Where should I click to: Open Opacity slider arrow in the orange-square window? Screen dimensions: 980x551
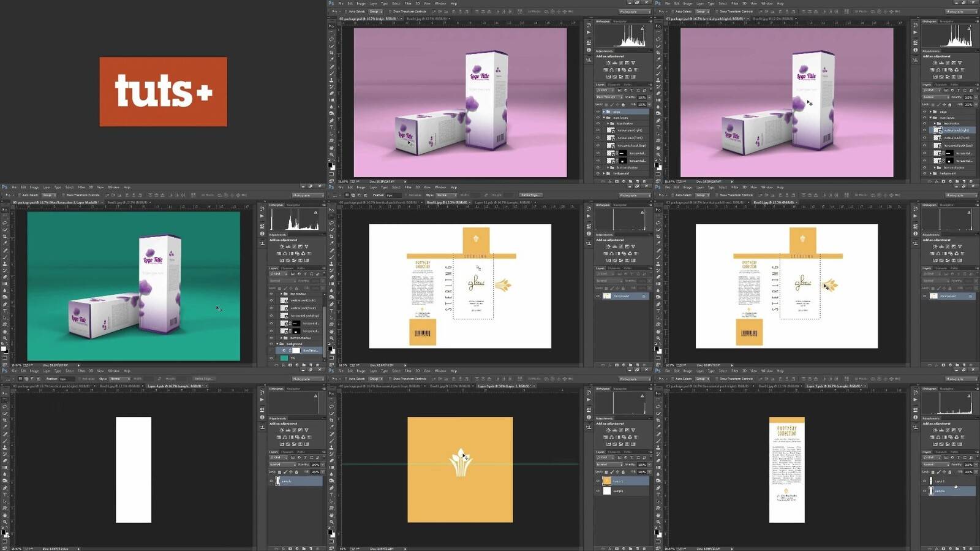648,465
